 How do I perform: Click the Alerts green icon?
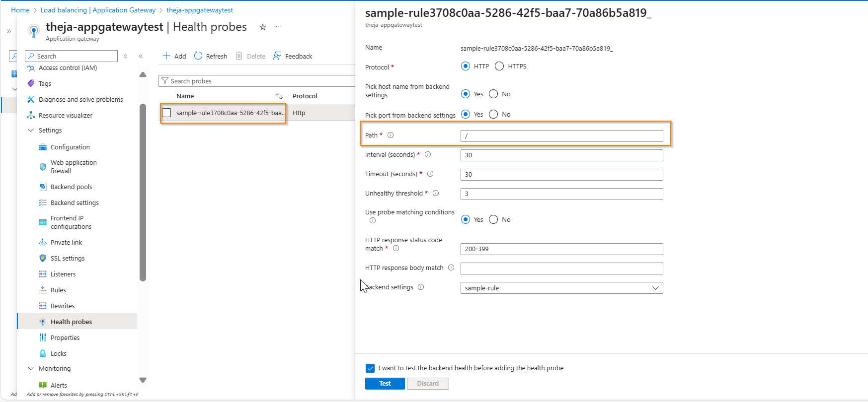(43, 386)
